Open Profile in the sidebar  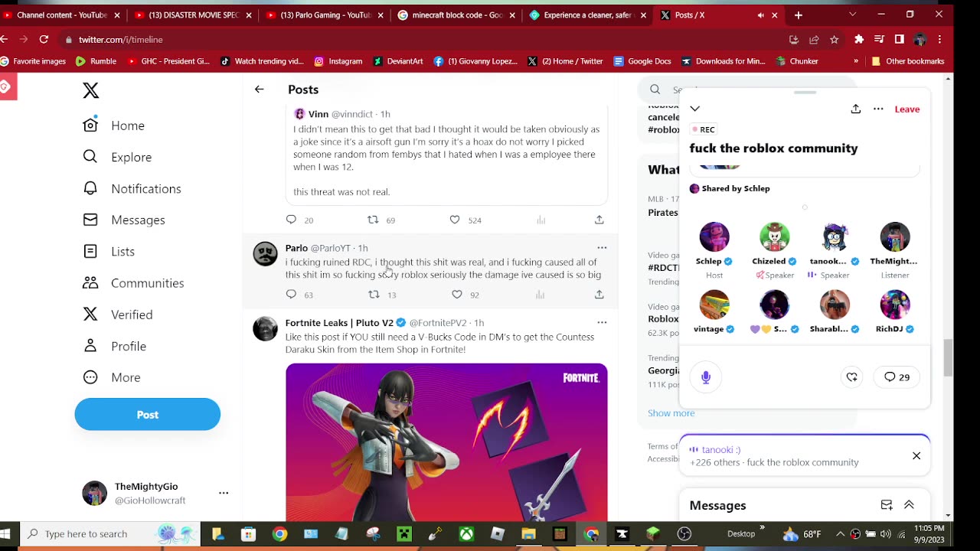coord(114,346)
